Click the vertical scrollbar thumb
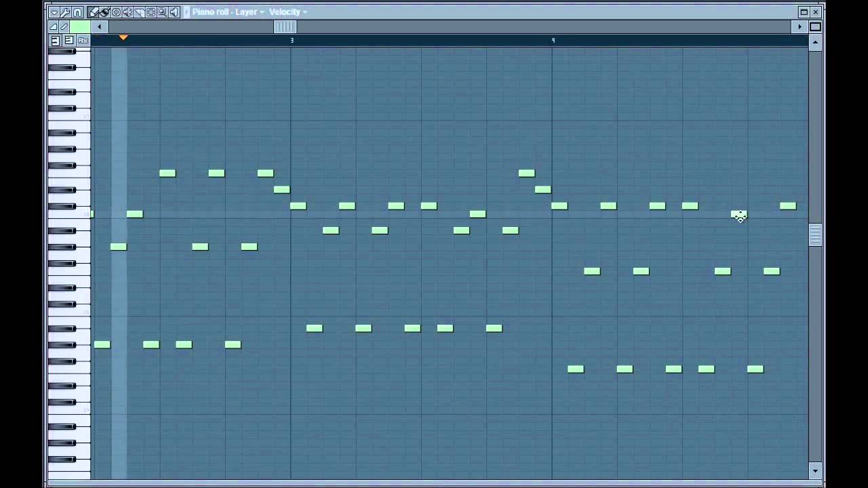868x488 pixels. click(x=815, y=235)
